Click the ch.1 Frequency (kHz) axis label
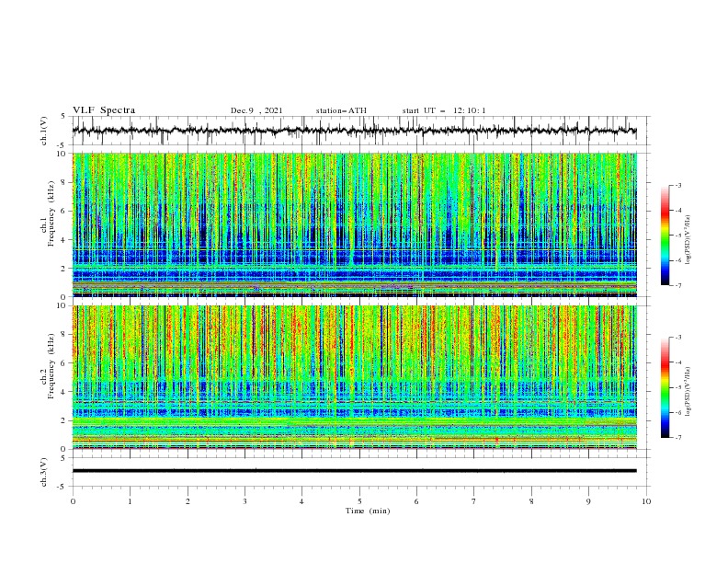The height and width of the screenshot is (563, 728). (x=48, y=213)
